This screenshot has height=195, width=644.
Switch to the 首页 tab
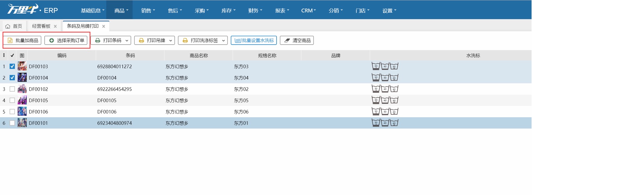pos(14,26)
